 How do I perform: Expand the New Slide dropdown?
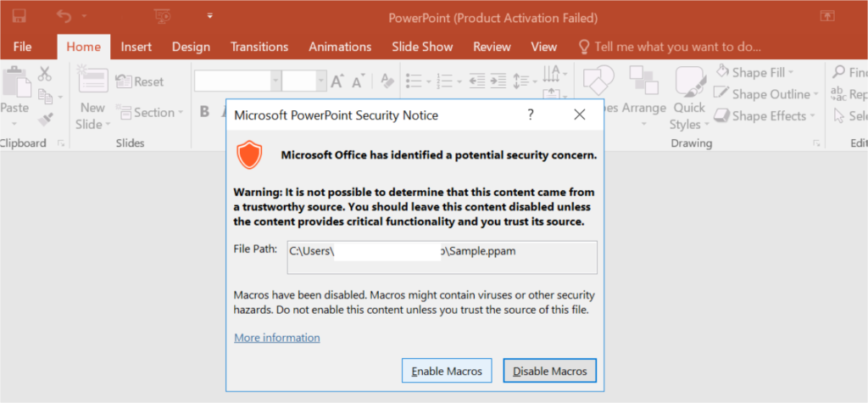click(x=108, y=124)
